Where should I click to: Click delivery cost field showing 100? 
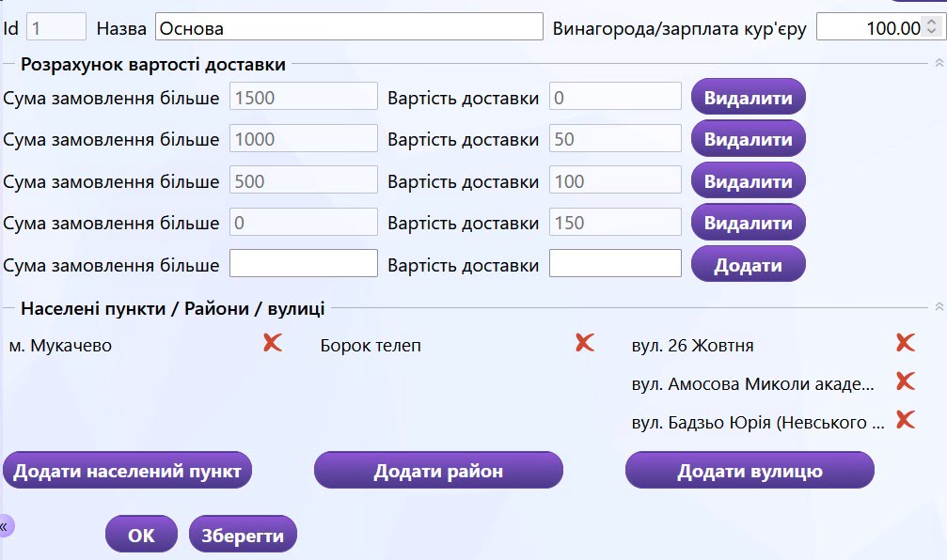tap(615, 179)
